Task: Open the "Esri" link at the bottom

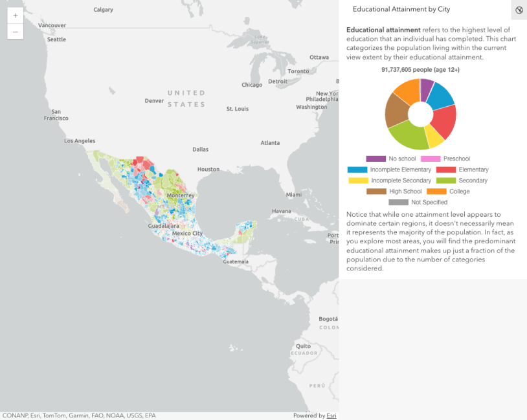Action: pos(331,415)
